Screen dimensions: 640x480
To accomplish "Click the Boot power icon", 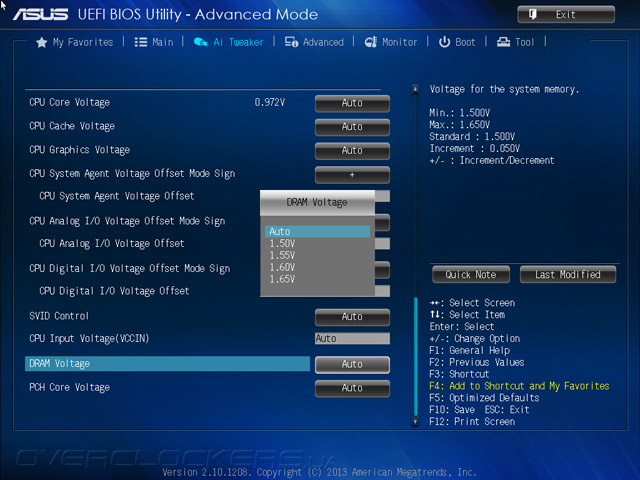I will click(444, 42).
